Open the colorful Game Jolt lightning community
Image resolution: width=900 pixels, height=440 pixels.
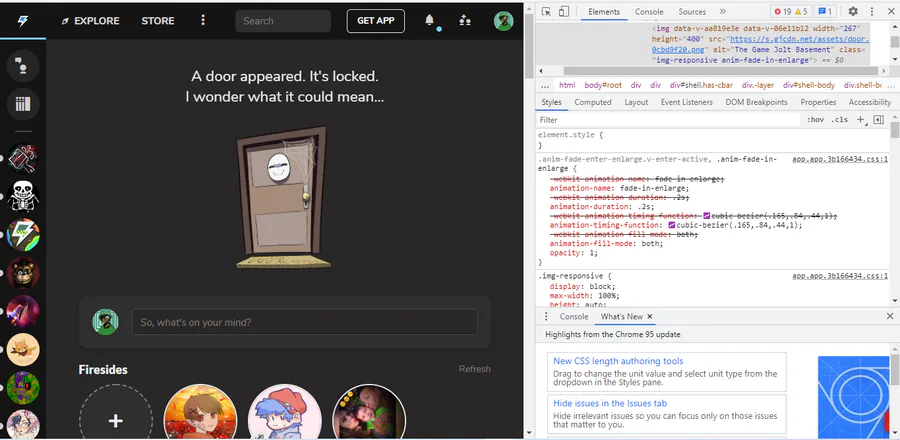[23, 235]
